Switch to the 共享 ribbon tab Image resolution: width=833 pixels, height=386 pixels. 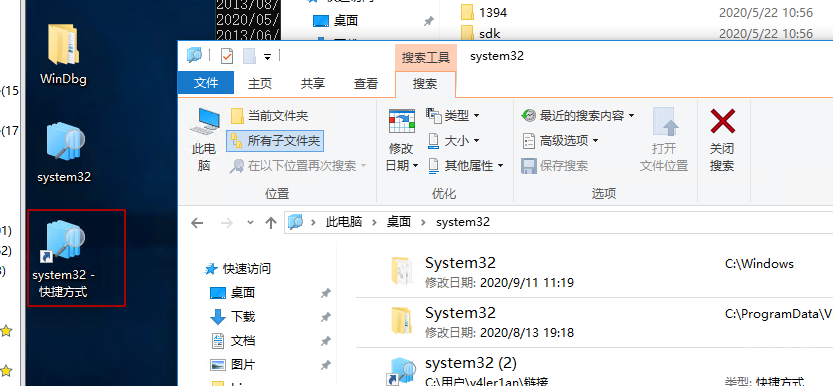pos(313,83)
